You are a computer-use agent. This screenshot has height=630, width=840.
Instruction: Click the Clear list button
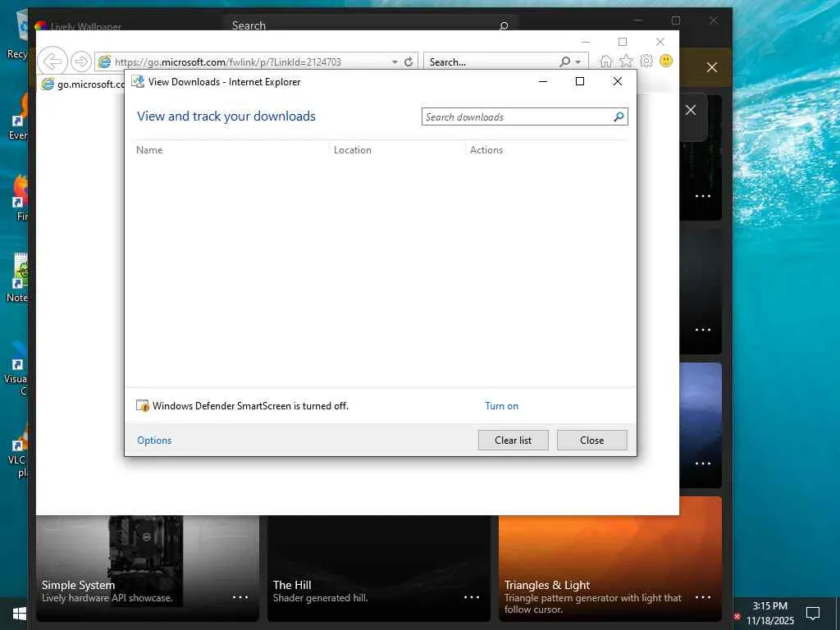pyautogui.click(x=514, y=441)
